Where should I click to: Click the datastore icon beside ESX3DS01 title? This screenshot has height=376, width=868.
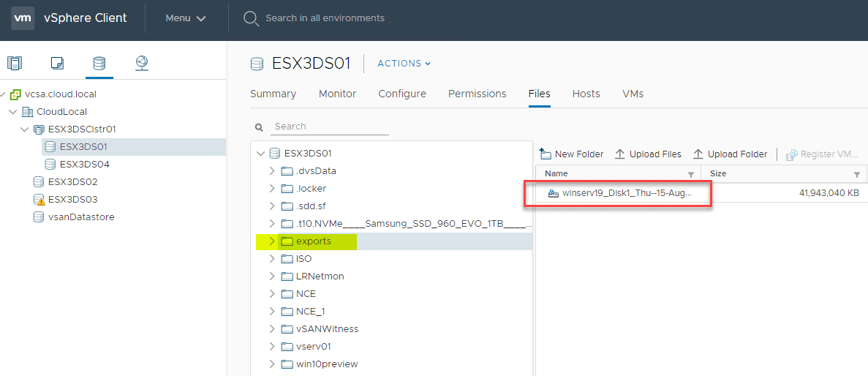click(257, 64)
